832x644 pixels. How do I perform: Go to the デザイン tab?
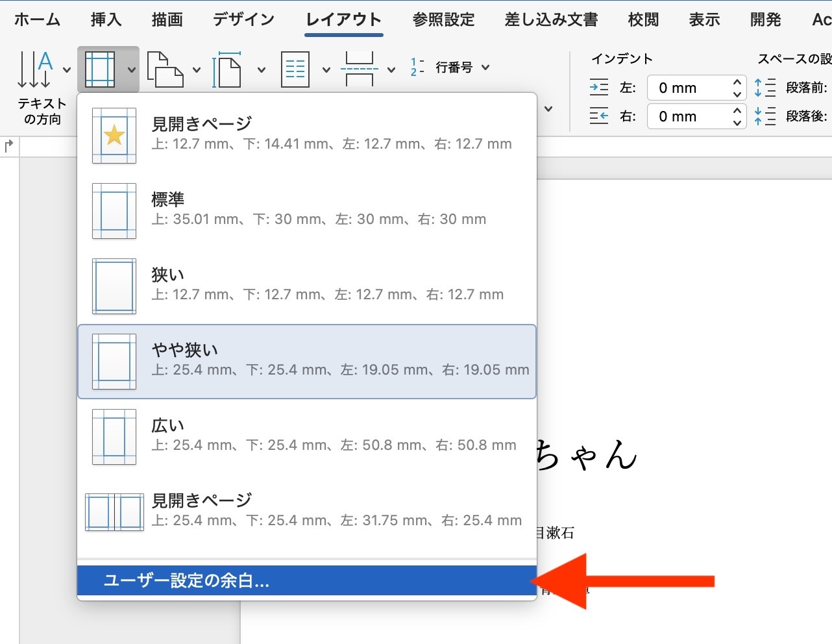[x=244, y=19]
